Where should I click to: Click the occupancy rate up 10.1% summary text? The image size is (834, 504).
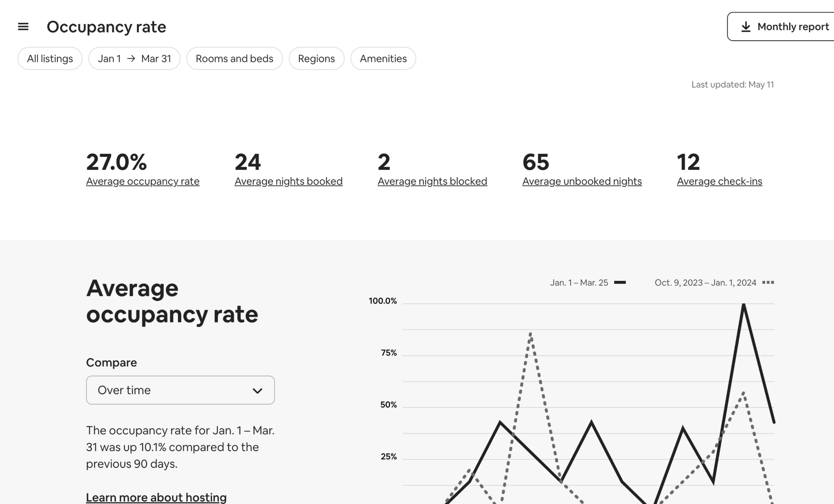[x=180, y=447]
